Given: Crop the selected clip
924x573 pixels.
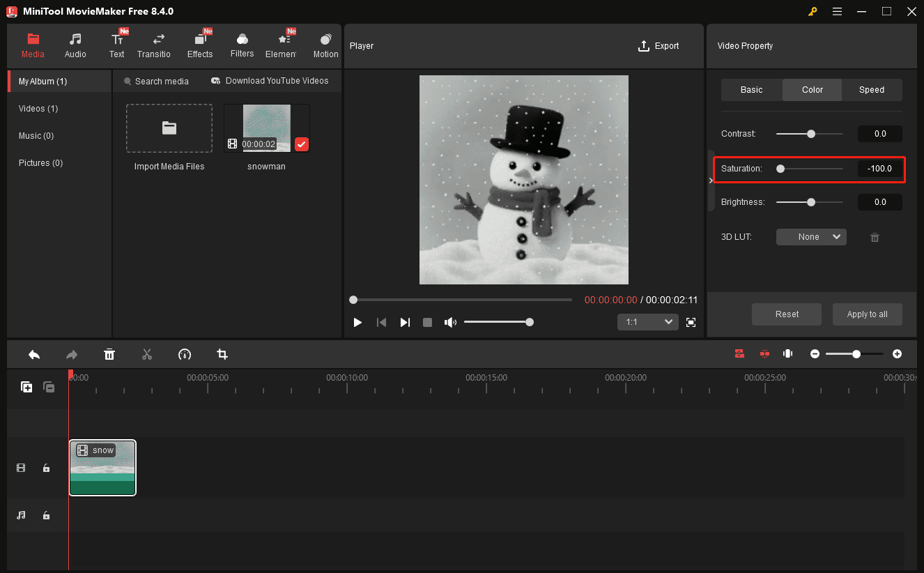Looking at the screenshot, I should (x=222, y=354).
